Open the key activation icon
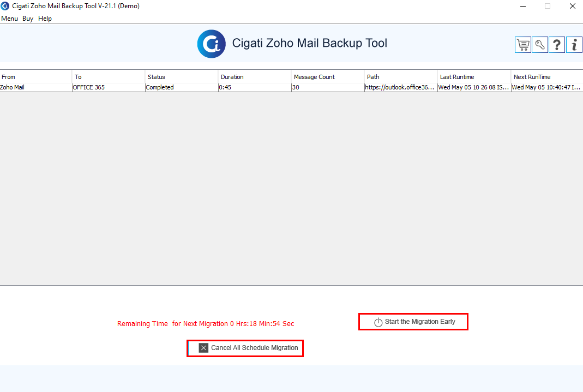583x392 pixels. [x=540, y=45]
